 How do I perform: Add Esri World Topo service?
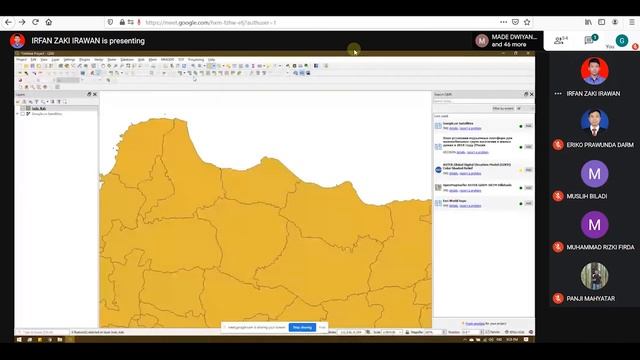click(528, 203)
